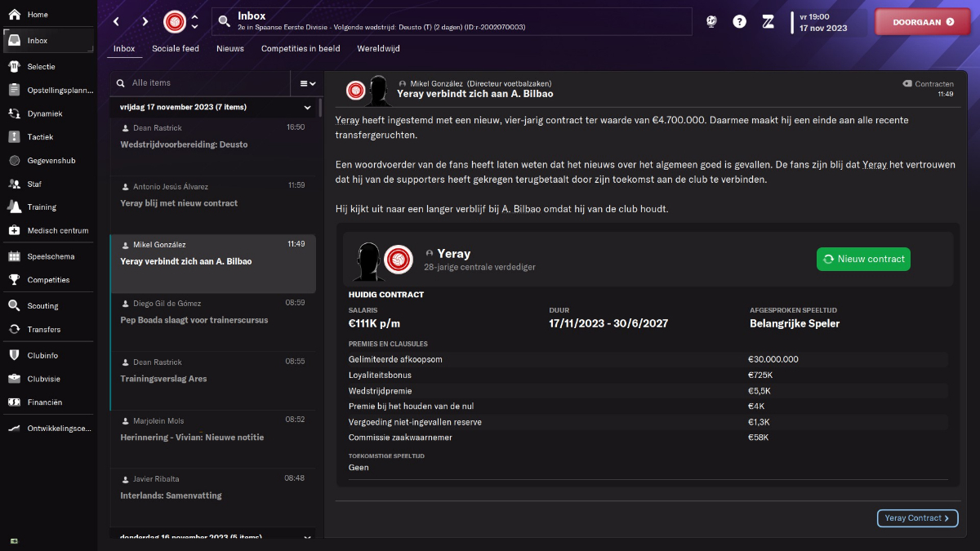Open the Training sidebar icon
980x551 pixels.
[x=14, y=207]
